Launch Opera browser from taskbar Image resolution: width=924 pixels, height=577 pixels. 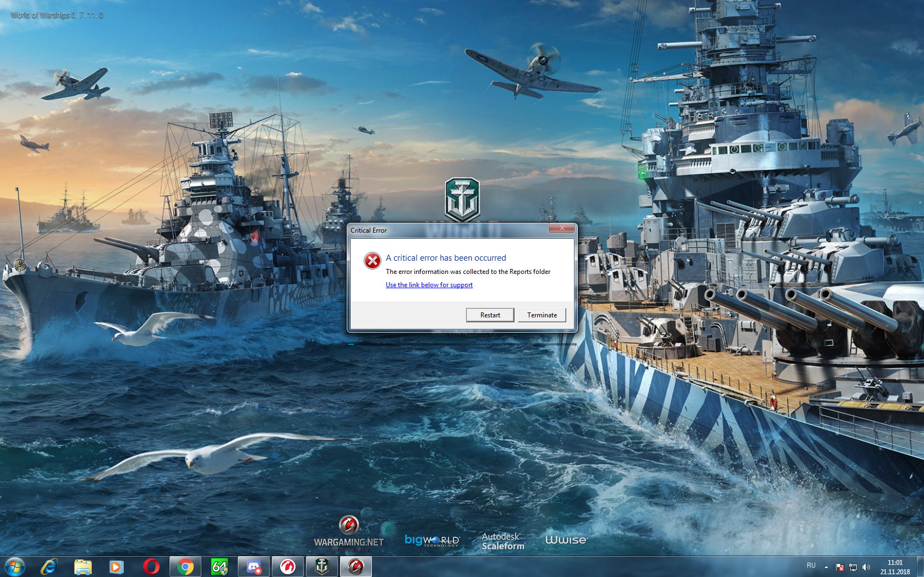151,567
